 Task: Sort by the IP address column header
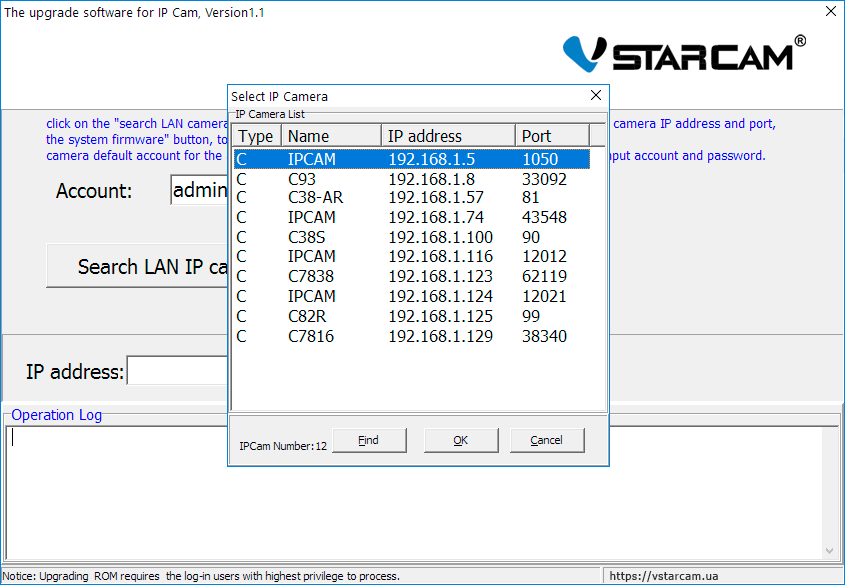click(448, 136)
